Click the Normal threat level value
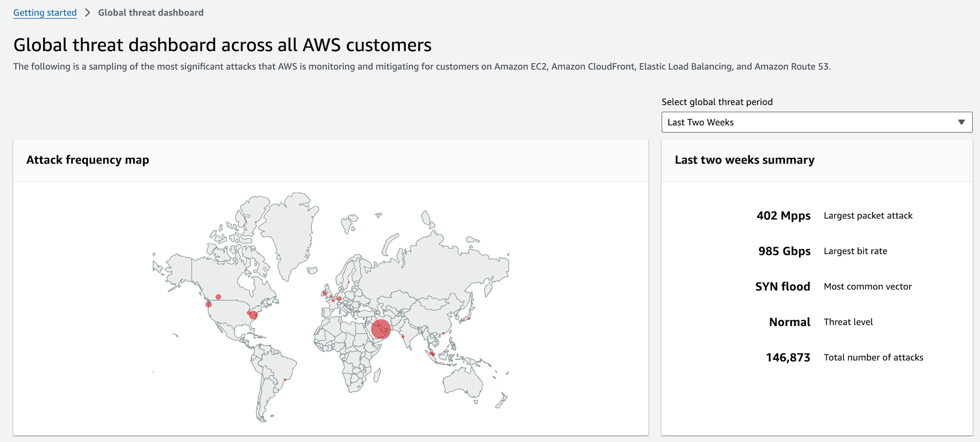The height and width of the screenshot is (442, 980). click(790, 322)
